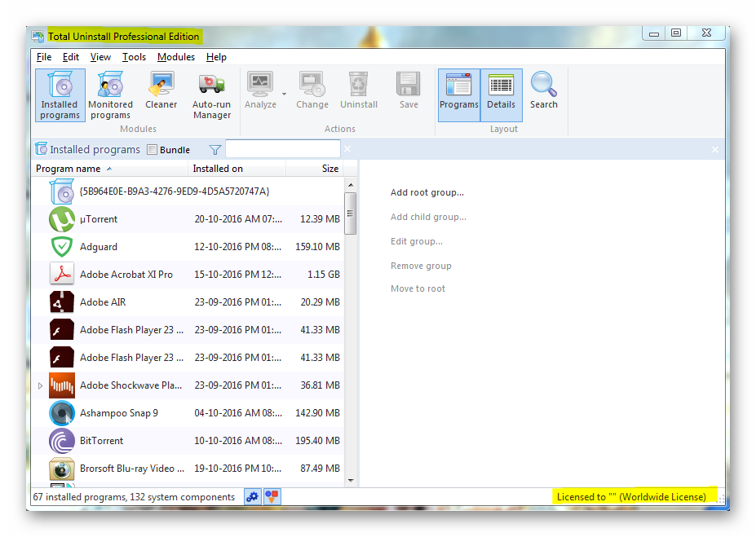
Task: Click the 159.10 MB size of Adguard
Action: point(317,247)
